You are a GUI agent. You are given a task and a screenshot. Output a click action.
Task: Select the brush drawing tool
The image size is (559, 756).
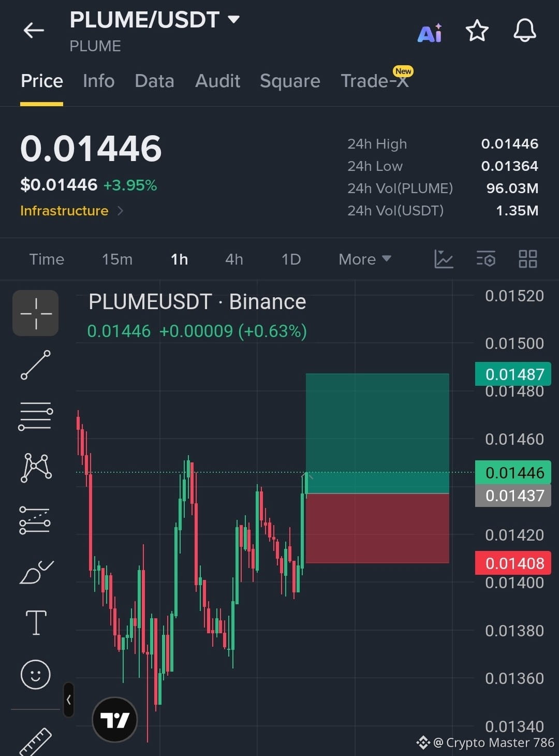(36, 572)
